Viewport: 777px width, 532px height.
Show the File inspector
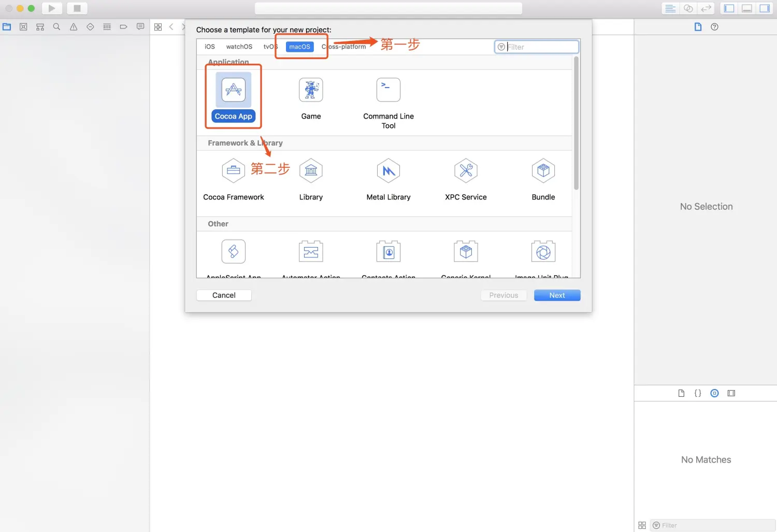(x=698, y=27)
